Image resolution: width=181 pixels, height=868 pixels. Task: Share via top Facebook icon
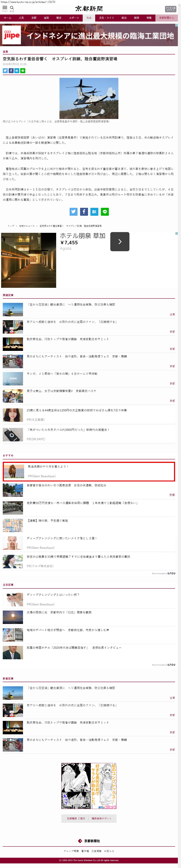click(x=11, y=71)
